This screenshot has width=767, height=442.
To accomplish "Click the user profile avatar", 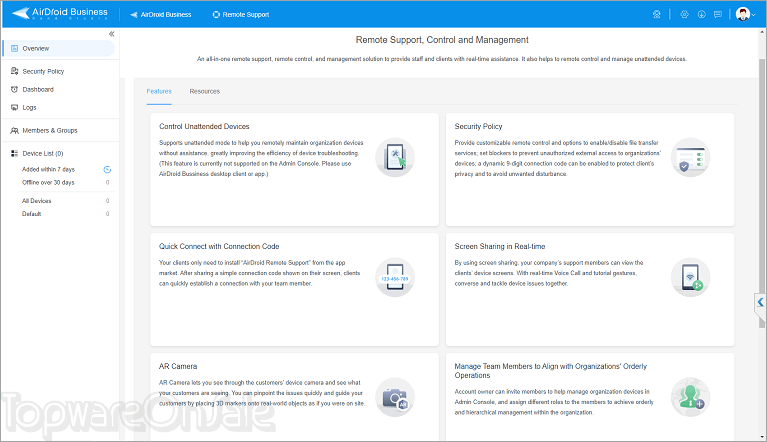I will point(743,14).
